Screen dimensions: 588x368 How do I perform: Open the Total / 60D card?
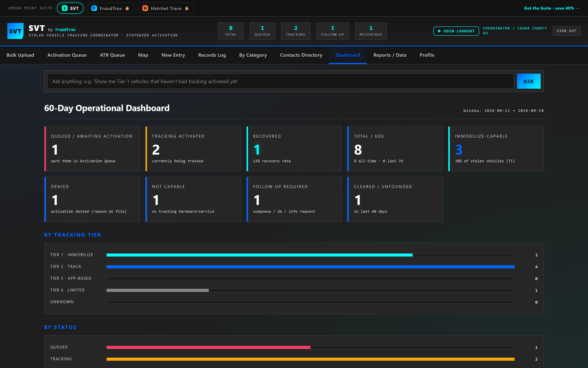pyautogui.click(x=395, y=149)
